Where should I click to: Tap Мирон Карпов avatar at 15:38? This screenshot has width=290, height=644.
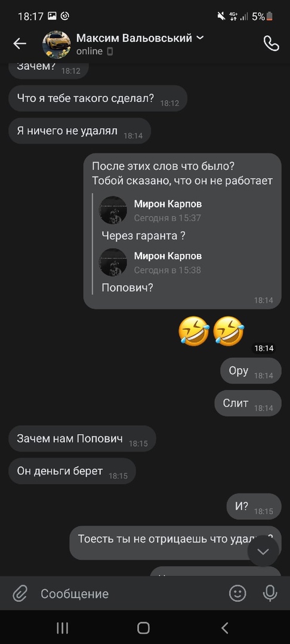coord(113,262)
